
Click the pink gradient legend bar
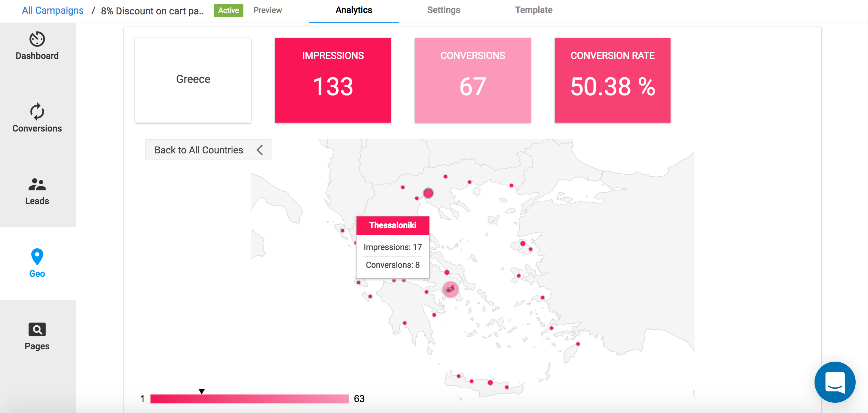[x=250, y=399]
